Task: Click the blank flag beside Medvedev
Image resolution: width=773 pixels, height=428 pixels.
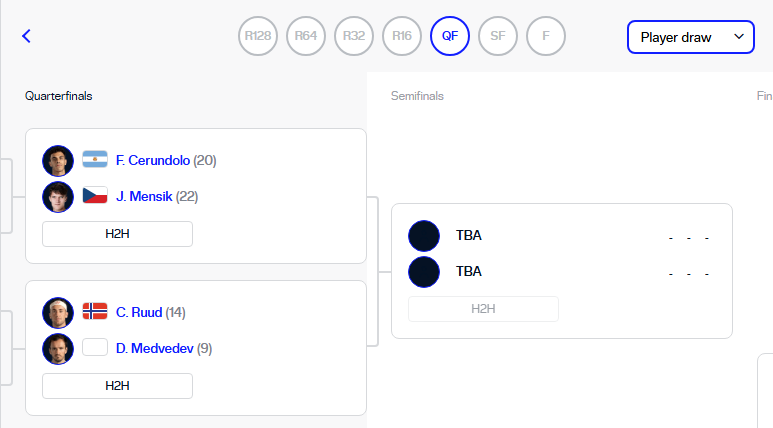Action: click(95, 347)
